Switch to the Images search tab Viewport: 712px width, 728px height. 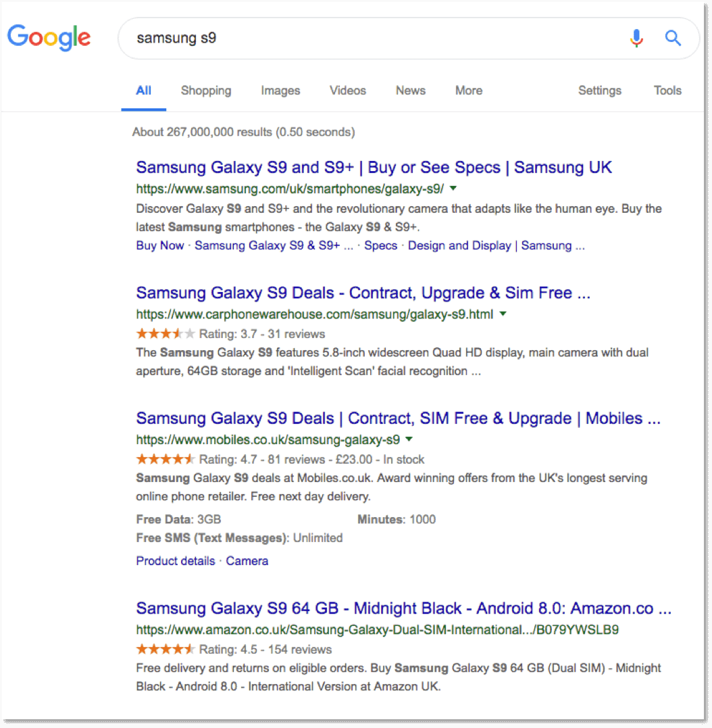point(280,90)
